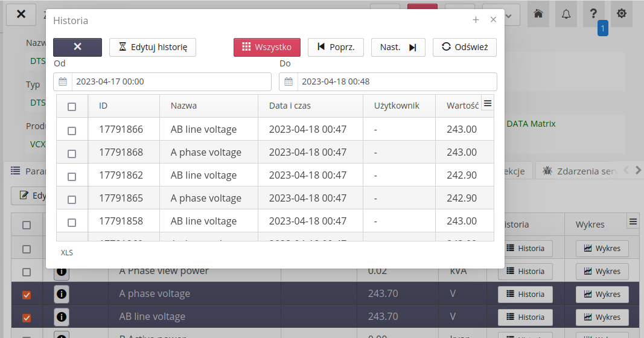Click the Od start date input field

pyautogui.click(x=171, y=81)
